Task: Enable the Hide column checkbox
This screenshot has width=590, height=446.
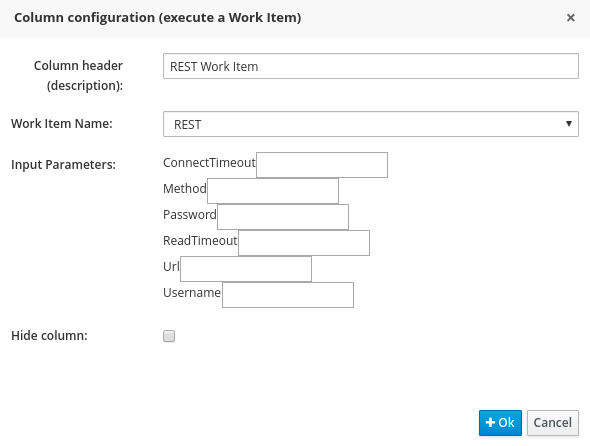Action: click(x=169, y=336)
